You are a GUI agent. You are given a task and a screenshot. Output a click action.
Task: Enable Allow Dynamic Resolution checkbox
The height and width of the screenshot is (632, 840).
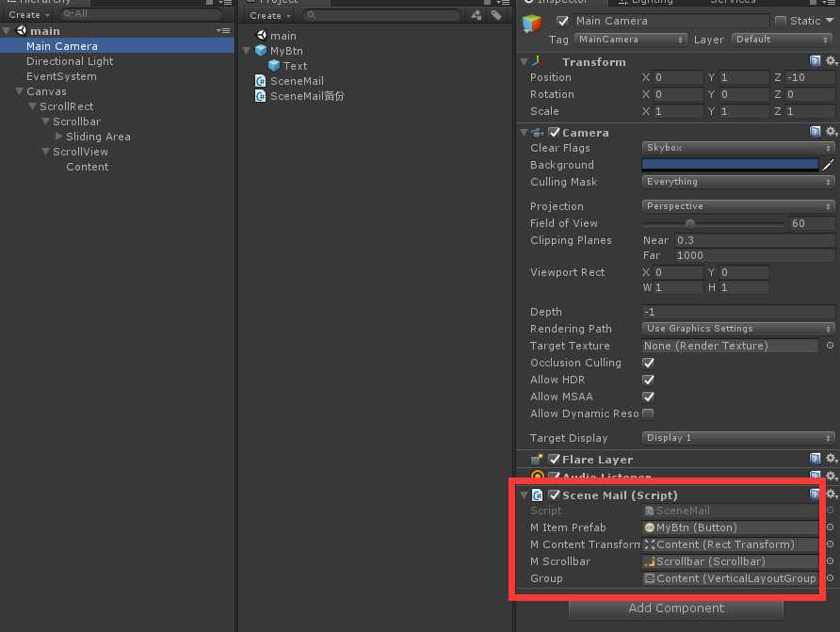coord(648,413)
